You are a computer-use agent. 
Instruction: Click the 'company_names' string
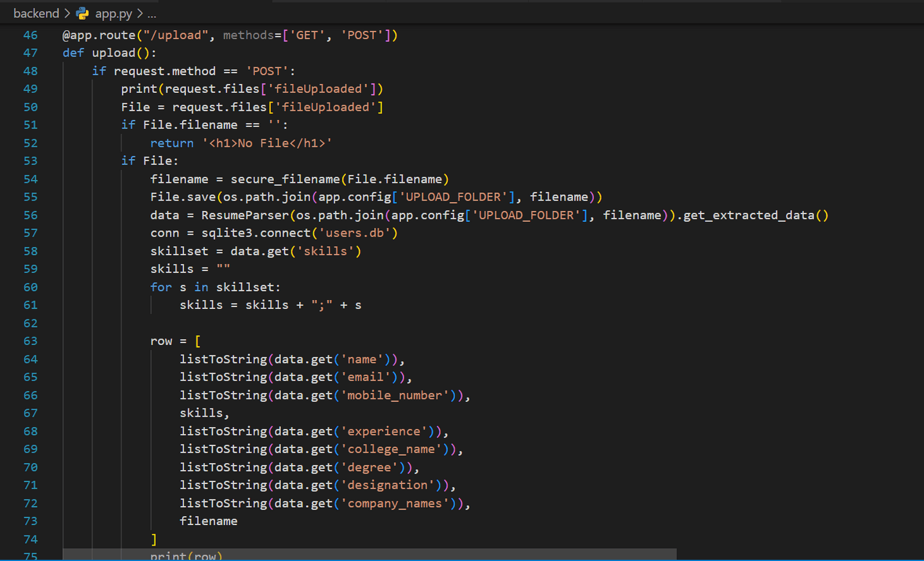point(395,503)
